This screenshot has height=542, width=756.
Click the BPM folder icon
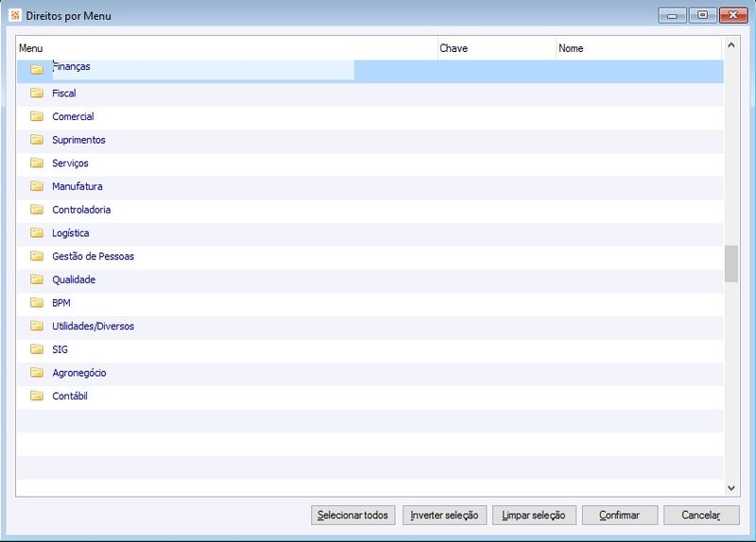[x=37, y=302]
